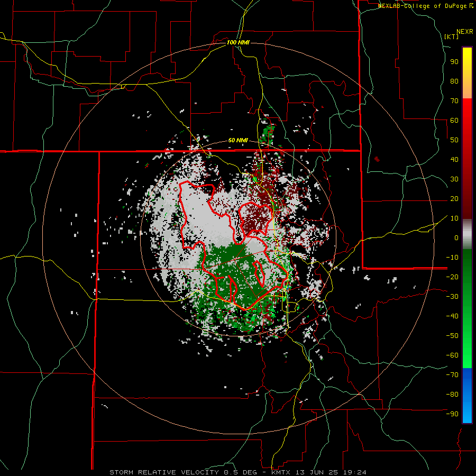Click the yellow top segment of the color bar

coord(467,73)
